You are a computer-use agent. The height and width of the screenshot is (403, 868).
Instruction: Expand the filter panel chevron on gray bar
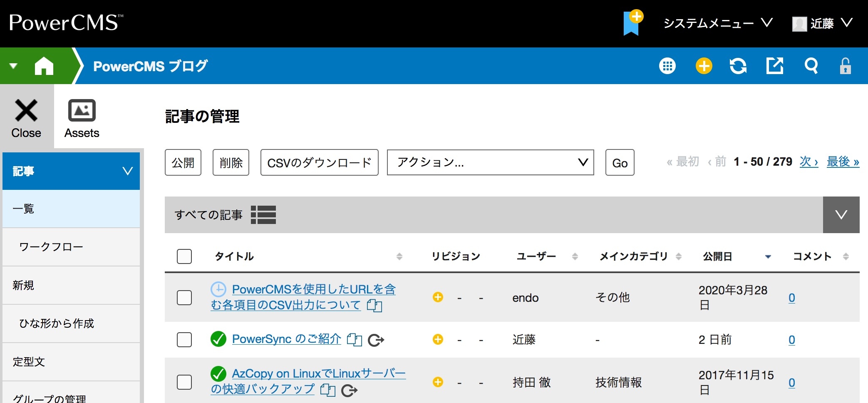pos(841,215)
